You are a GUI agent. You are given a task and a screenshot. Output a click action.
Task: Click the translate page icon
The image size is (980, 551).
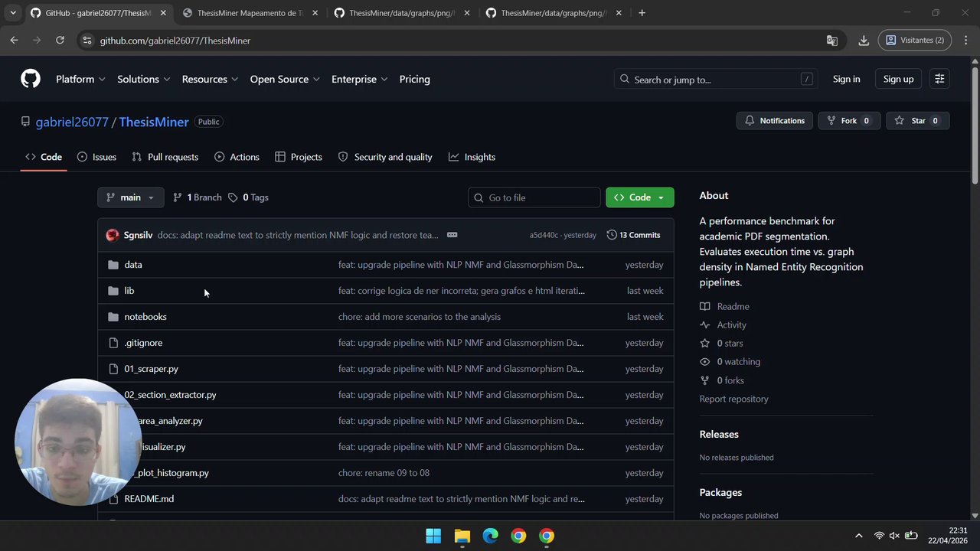tap(832, 41)
